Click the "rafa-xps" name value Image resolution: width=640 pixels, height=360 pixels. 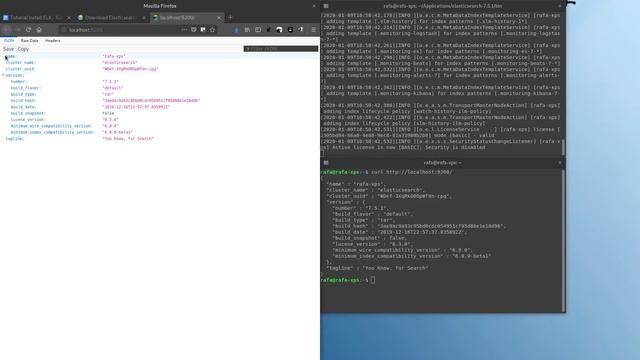114,56
